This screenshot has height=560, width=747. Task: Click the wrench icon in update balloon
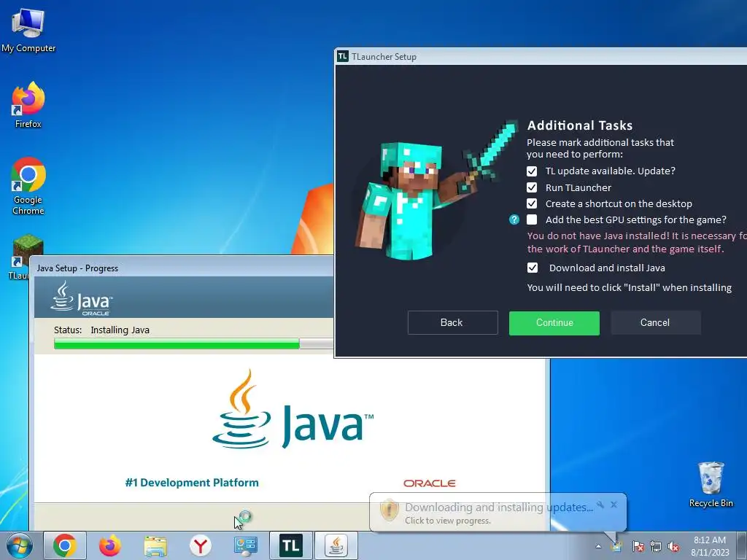(600, 505)
